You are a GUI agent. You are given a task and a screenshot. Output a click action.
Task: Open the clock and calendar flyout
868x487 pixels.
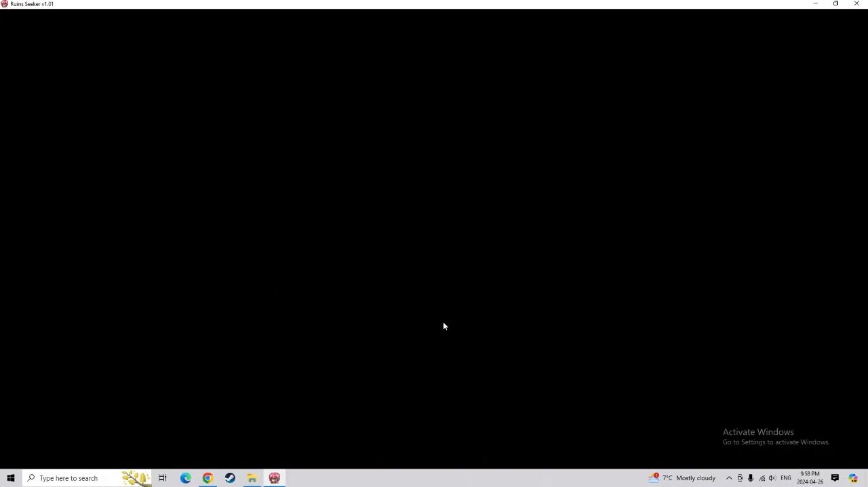pos(810,478)
